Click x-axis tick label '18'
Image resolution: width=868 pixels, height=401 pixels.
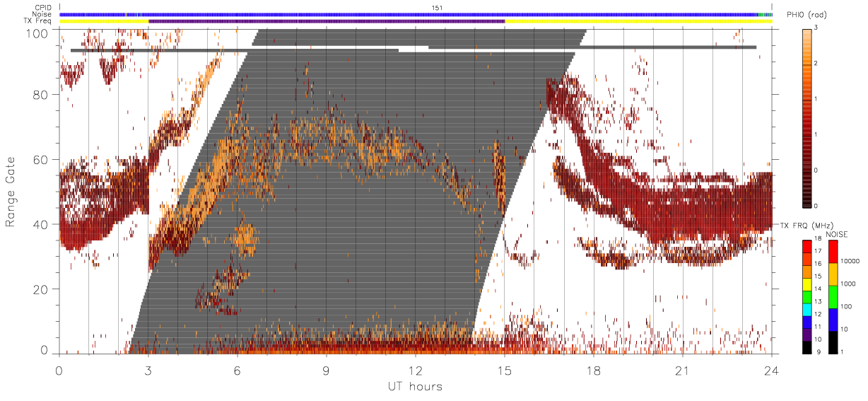click(594, 371)
